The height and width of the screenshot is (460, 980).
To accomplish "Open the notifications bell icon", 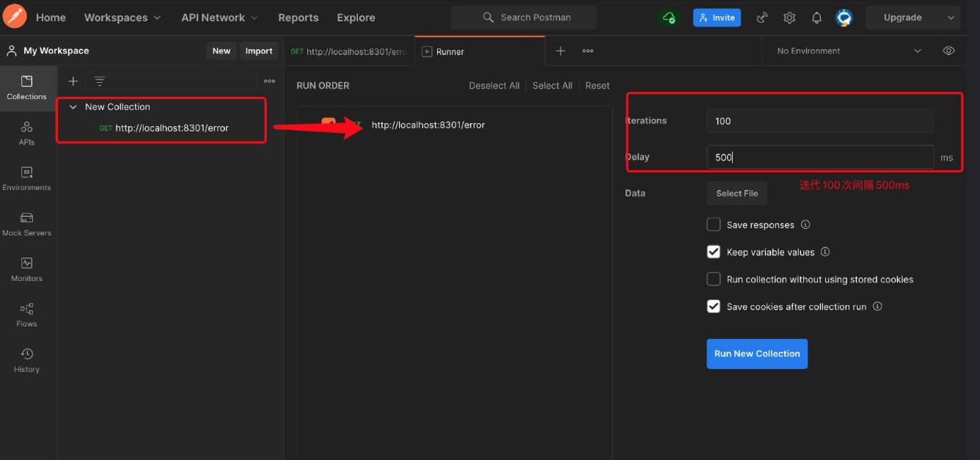I will [816, 18].
